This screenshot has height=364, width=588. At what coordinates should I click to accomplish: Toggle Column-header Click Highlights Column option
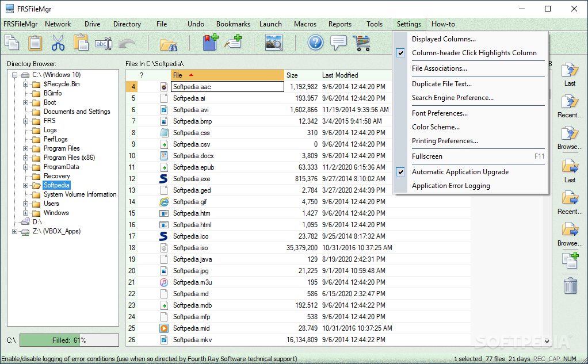pyautogui.click(x=474, y=53)
